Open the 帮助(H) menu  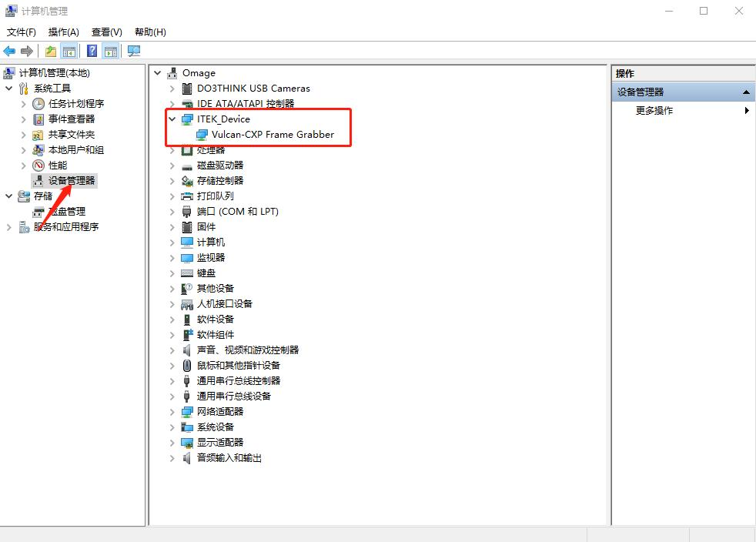150,32
